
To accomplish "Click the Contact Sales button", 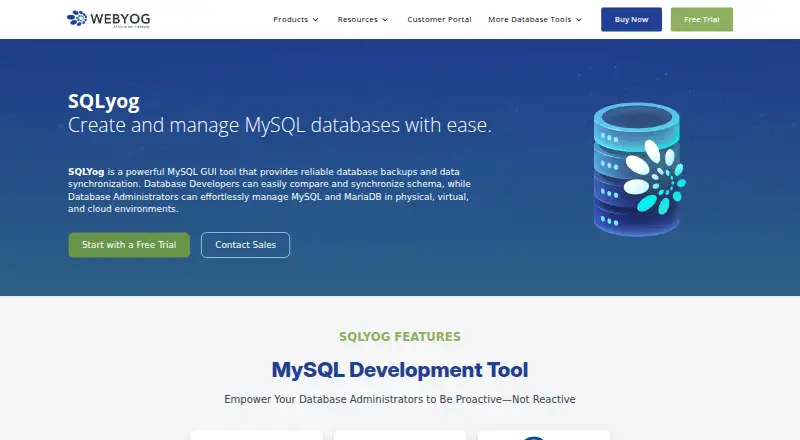I will click(x=245, y=245).
